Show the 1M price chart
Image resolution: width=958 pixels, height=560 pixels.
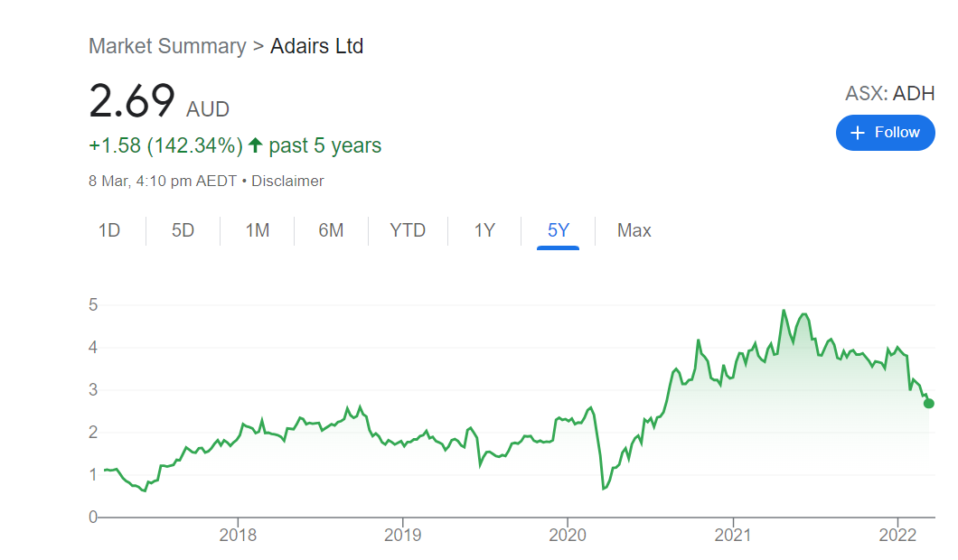[258, 230]
